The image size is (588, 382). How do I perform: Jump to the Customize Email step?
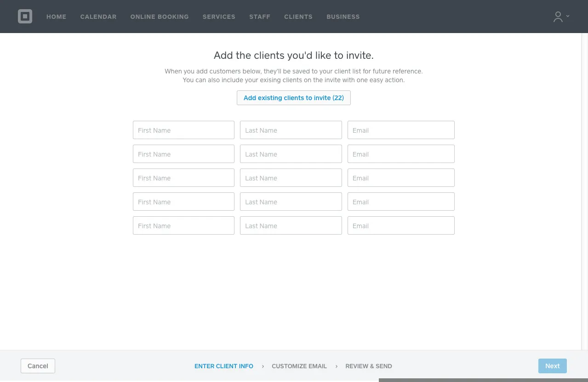[x=299, y=366]
